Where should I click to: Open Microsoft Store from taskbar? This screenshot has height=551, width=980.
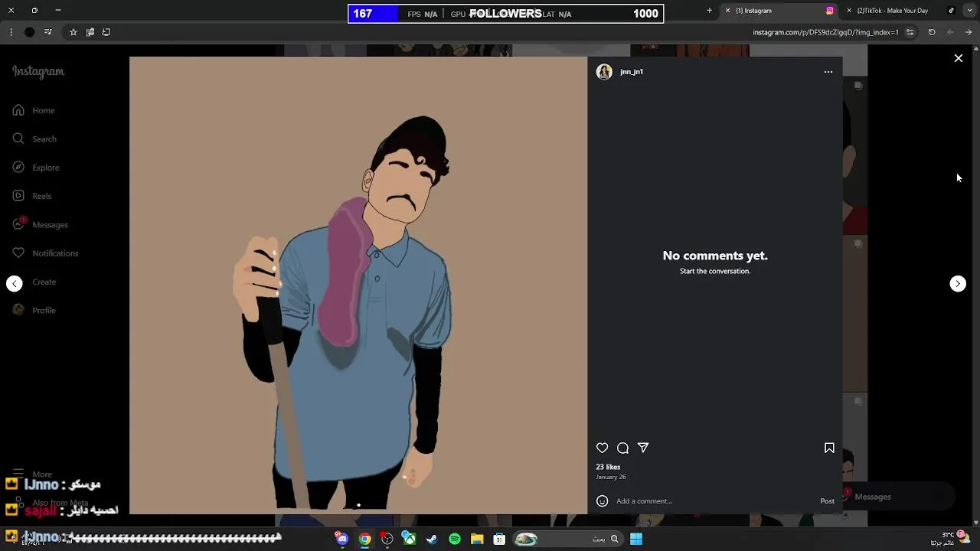click(499, 540)
